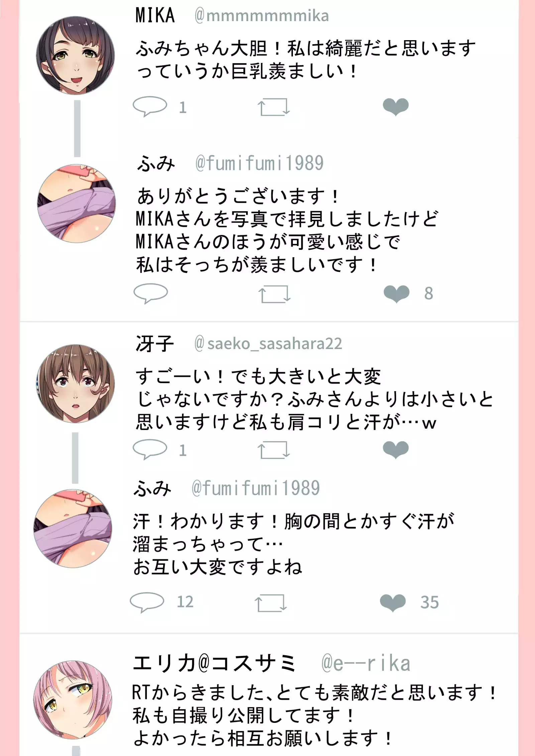Toggle the heart showing 35 likes

pos(393,602)
